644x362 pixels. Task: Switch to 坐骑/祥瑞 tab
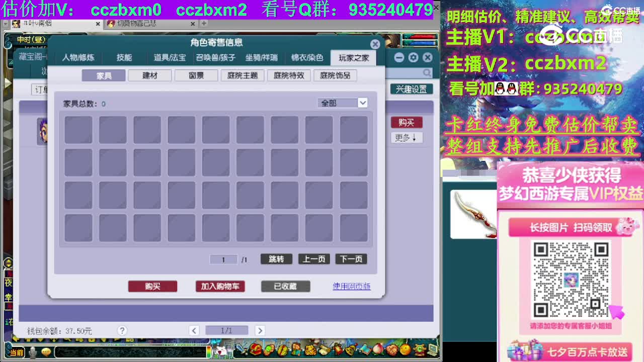tap(261, 57)
